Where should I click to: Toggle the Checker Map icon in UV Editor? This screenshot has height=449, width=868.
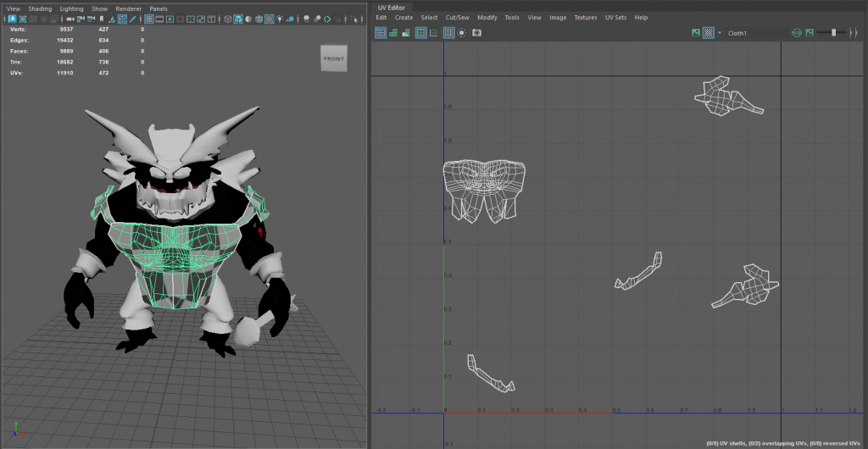coord(709,33)
